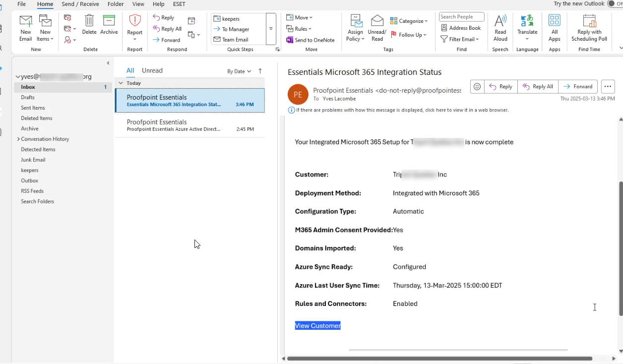Open the Follow Up flag dropdown
The image size is (623, 364).
(x=409, y=35)
